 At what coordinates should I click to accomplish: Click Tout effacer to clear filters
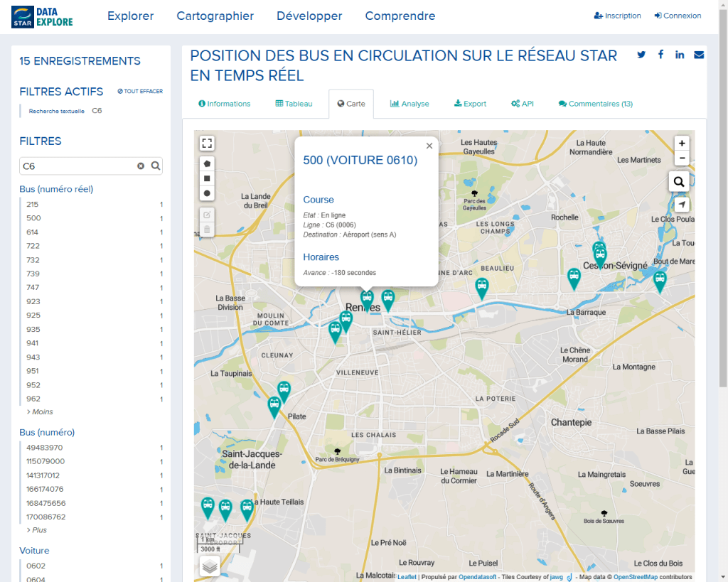pos(140,92)
